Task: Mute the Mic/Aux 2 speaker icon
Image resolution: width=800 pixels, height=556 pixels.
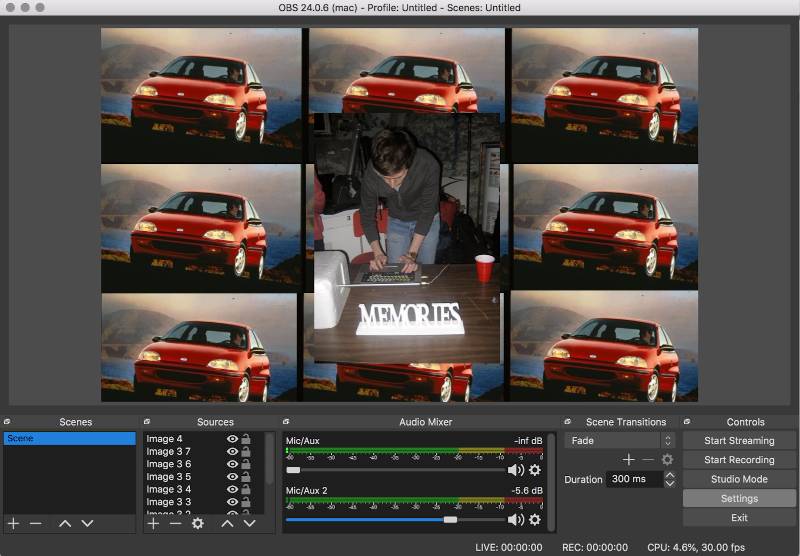Action: [x=516, y=519]
